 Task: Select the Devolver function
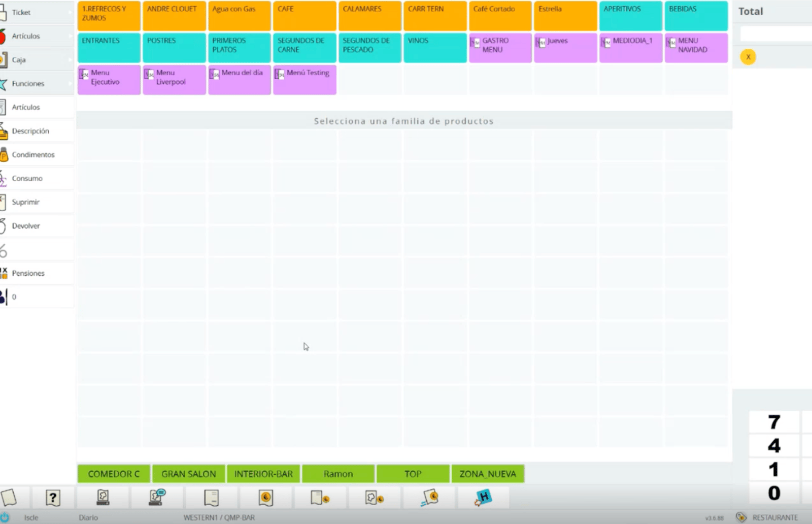37,225
